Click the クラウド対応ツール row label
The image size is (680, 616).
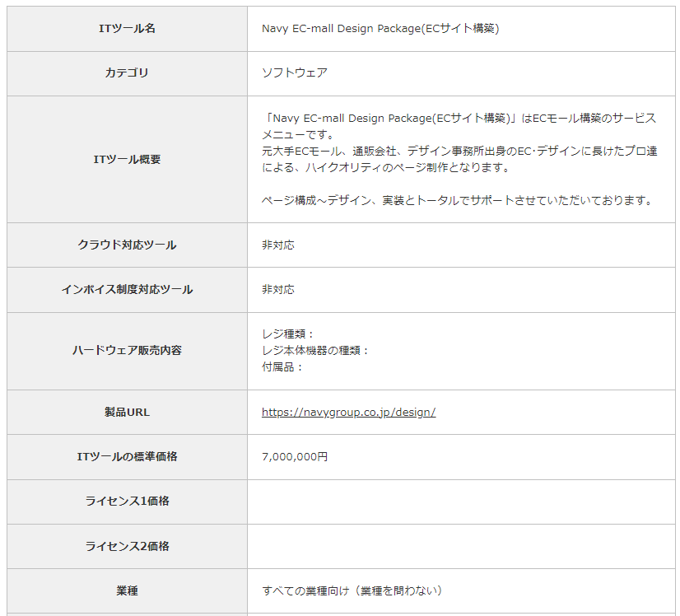point(127,245)
